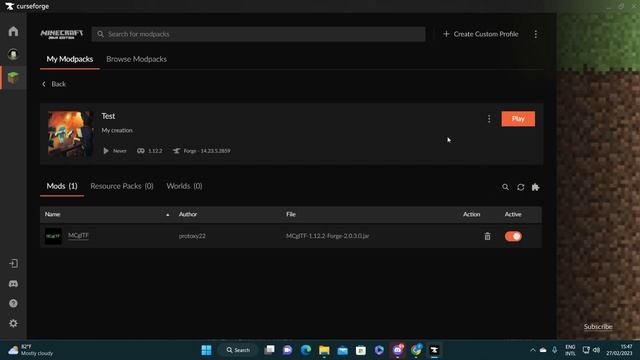This screenshot has height=360, width=640.
Task: Open the three-dot menu next to Create Custom Profile
Action: [x=536, y=34]
